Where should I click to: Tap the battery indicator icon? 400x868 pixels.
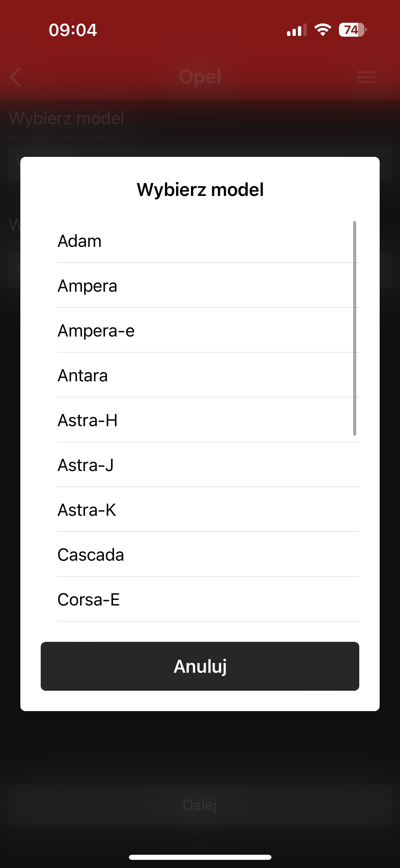(x=352, y=30)
